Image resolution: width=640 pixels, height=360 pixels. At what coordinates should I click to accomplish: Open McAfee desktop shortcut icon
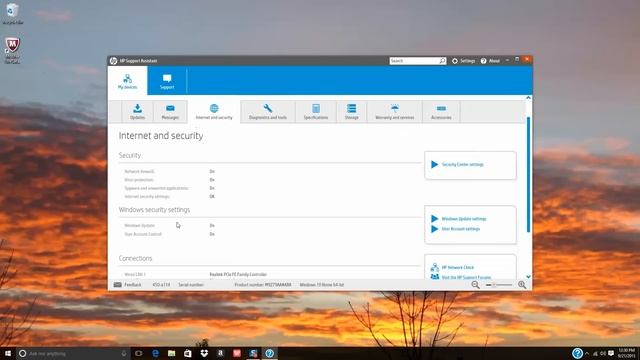pyautogui.click(x=12, y=50)
